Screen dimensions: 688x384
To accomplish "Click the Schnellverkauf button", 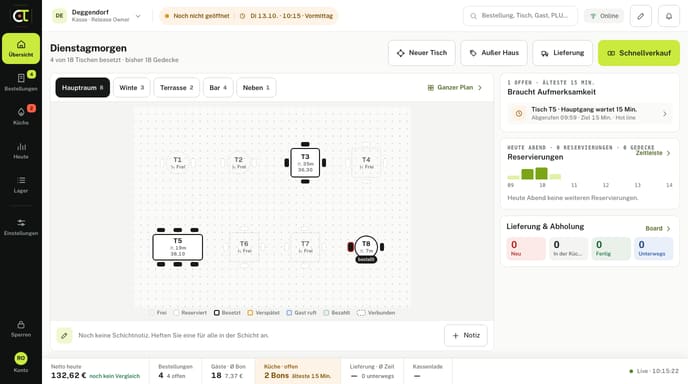I will pyautogui.click(x=639, y=53).
